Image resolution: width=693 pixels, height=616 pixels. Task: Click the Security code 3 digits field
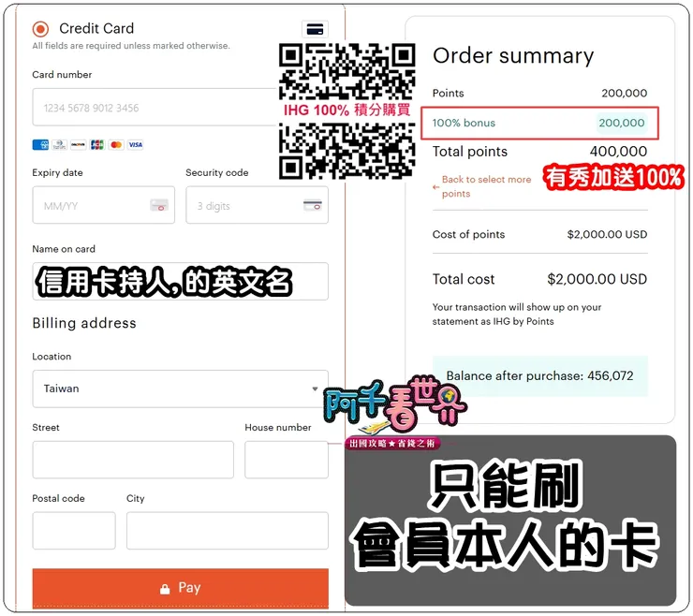click(x=257, y=205)
